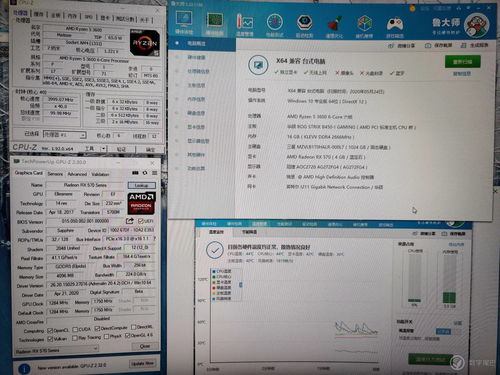
Task: Switch to the Advanced tab in GPU-Z
Action: pyautogui.click(x=77, y=174)
